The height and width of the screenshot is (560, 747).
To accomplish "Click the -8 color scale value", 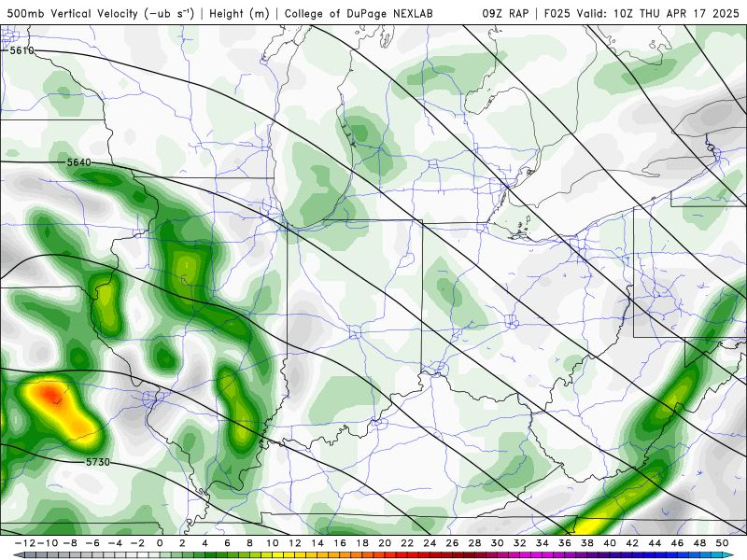I will click(70, 543).
